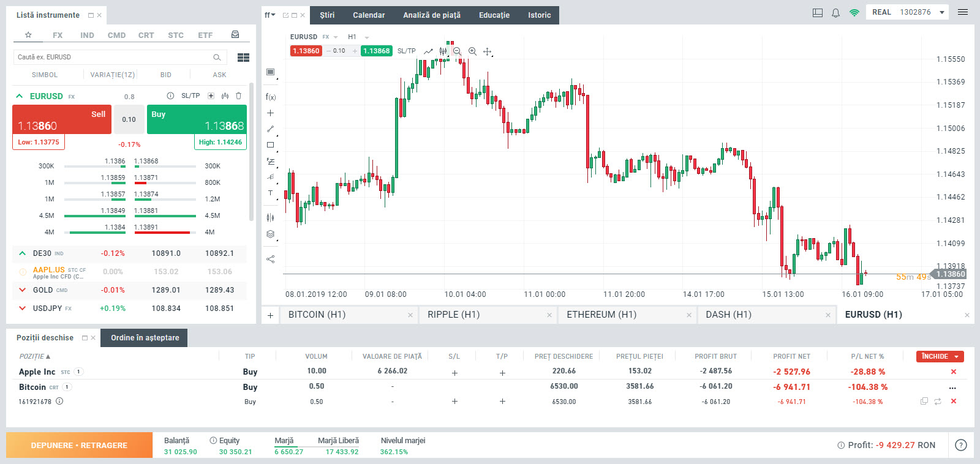980x464 pixels.
Task: Decrease chart volume with minus stepper
Action: tap(328, 51)
